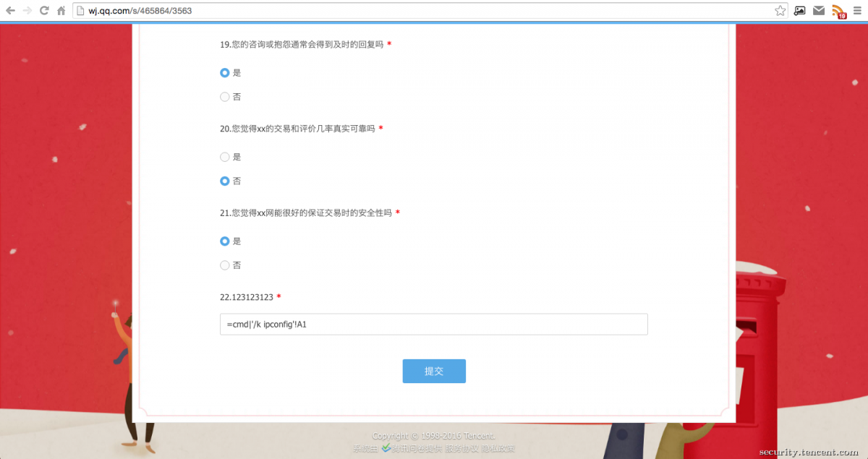Select 是 for question 20
Screen dimensions: 868x459
tap(225, 157)
